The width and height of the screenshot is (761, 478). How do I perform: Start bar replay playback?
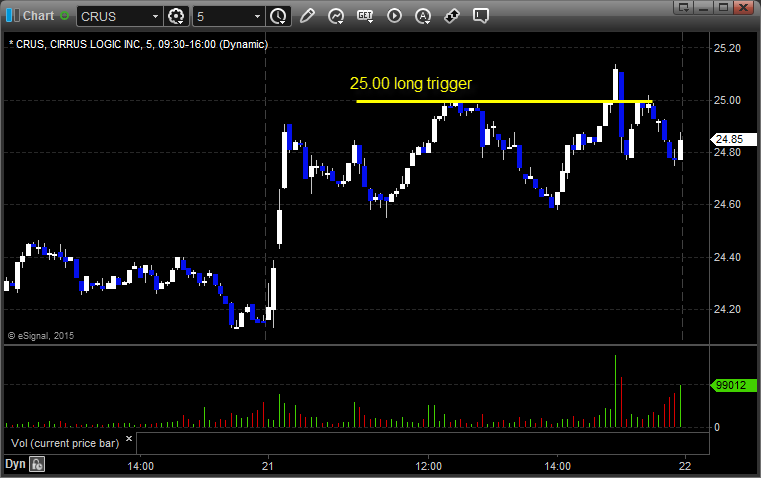(x=394, y=16)
